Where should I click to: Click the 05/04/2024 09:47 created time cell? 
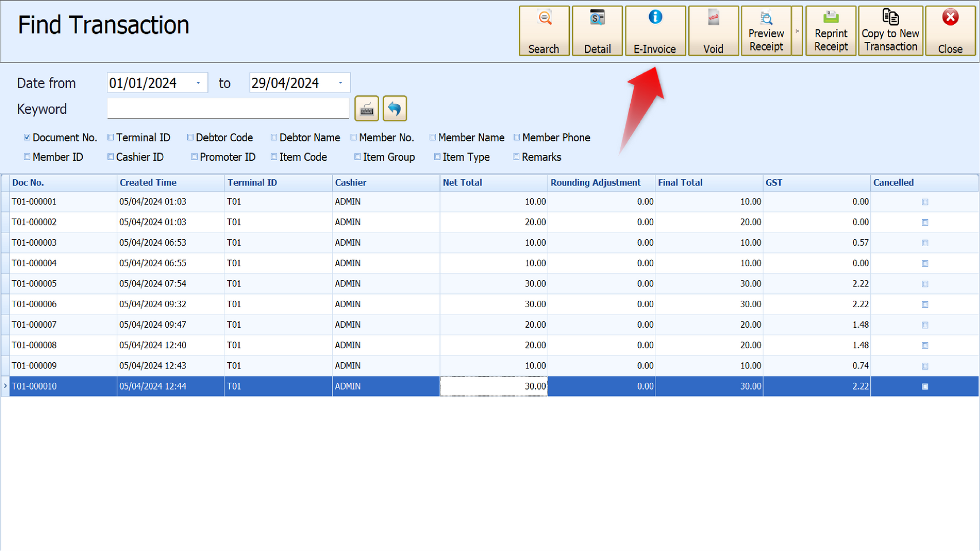[171, 325]
